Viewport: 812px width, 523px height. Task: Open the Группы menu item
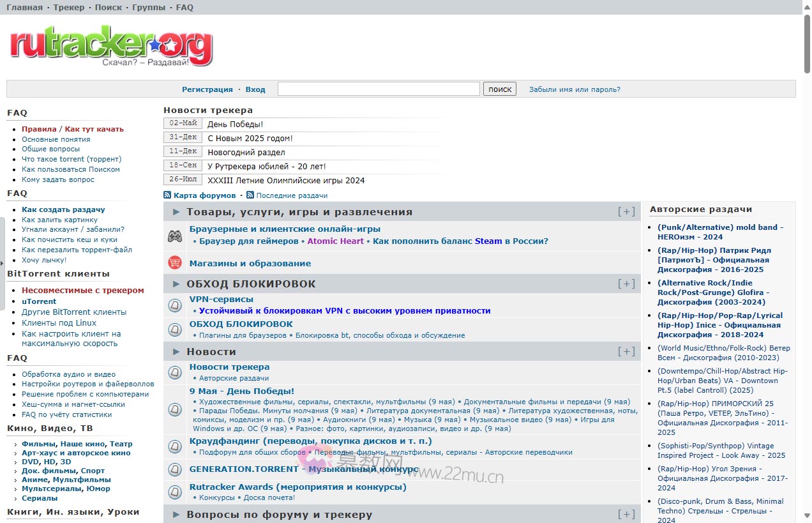tap(149, 7)
